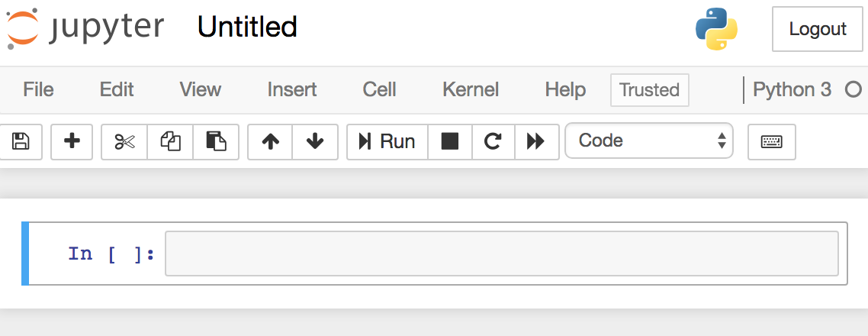Image resolution: width=868 pixels, height=336 pixels.
Task: Click into the empty code cell input
Action: [502, 254]
